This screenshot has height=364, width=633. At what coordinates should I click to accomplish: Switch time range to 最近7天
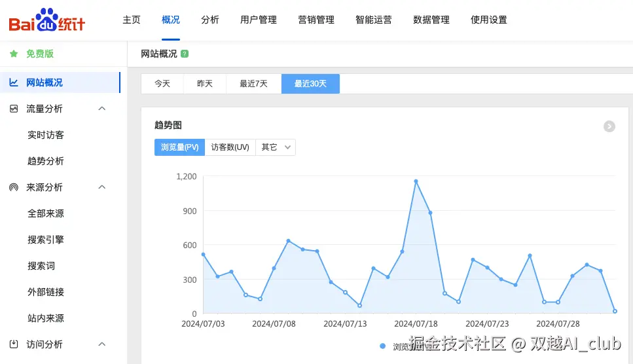pos(253,84)
